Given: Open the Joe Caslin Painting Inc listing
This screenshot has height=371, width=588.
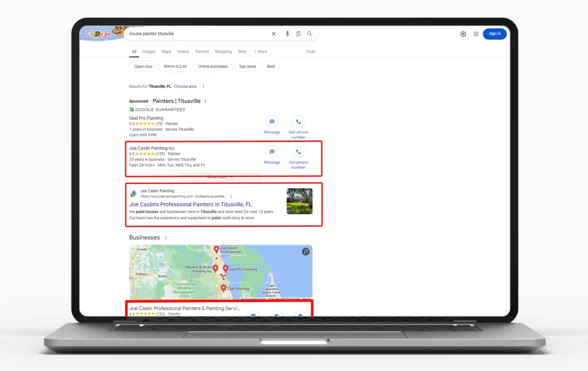Looking at the screenshot, I should pyautogui.click(x=152, y=148).
